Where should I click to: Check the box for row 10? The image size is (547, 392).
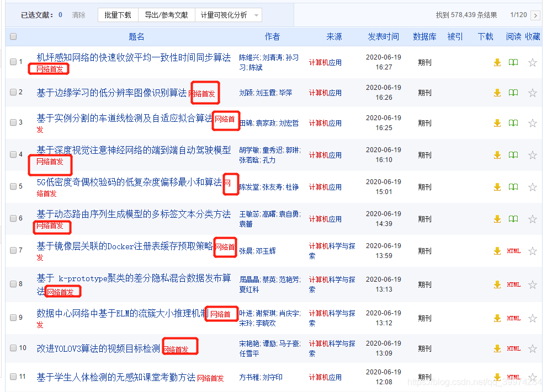click(x=13, y=348)
